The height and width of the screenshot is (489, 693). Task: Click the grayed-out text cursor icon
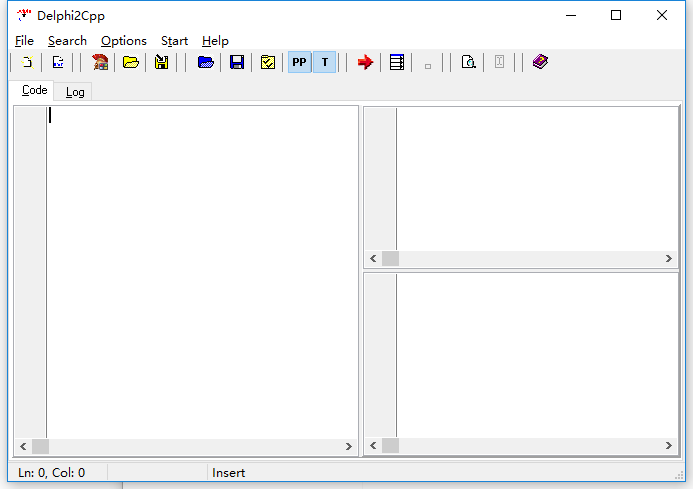[499, 62]
